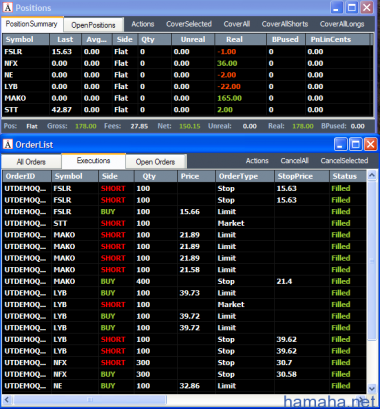Switch to the PositionSummary tab
Image resolution: width=380 pixels, height=409 pixels.
(32, 24)
